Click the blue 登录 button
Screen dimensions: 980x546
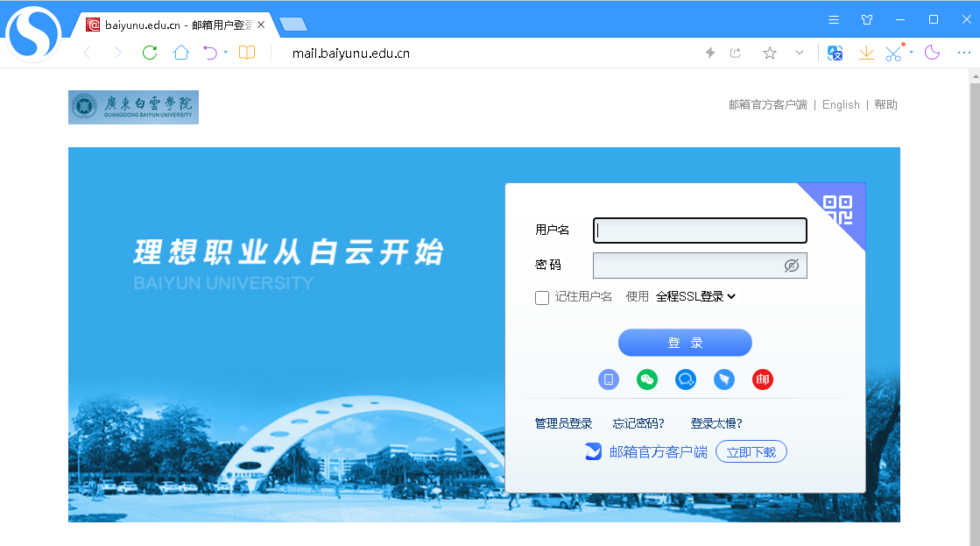685,343
